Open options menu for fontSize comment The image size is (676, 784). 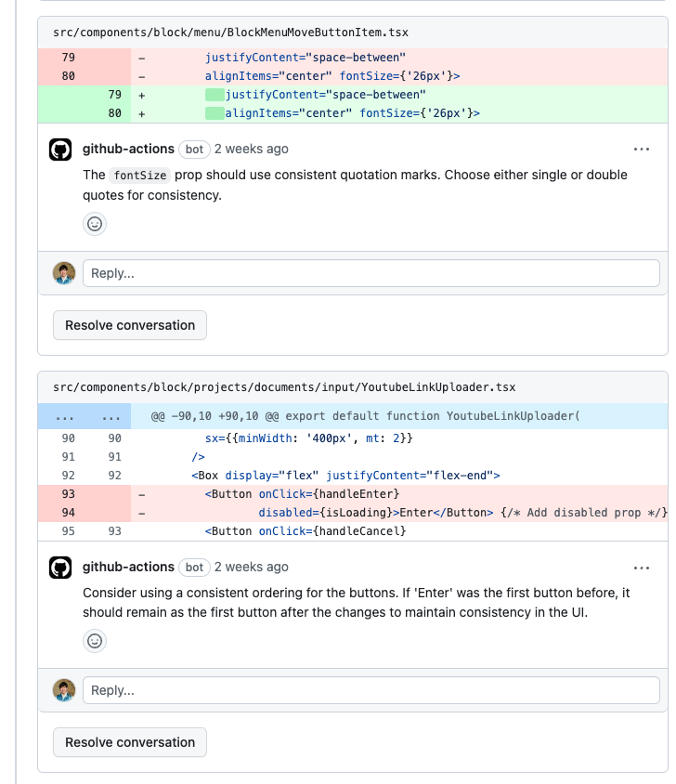[642, 150]
